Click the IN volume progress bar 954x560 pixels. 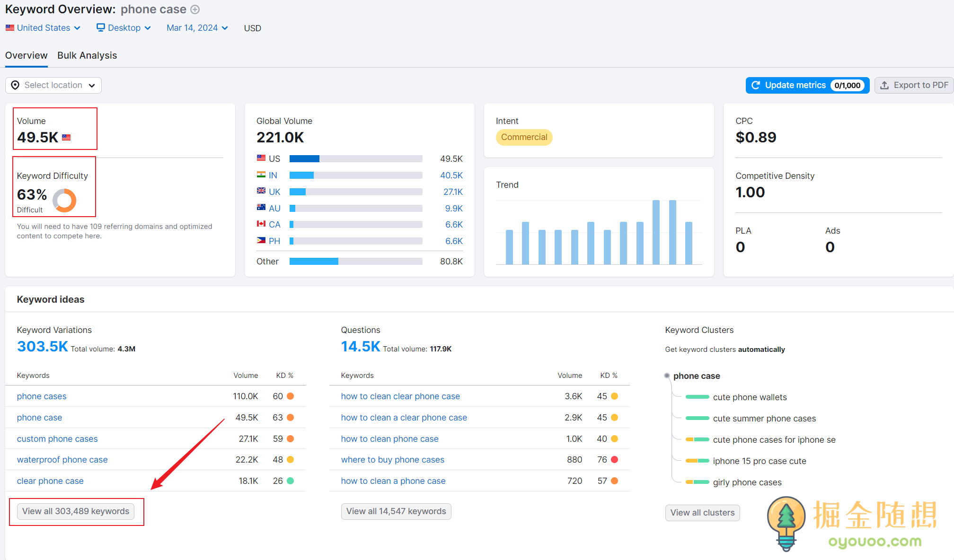coord(356,175)
